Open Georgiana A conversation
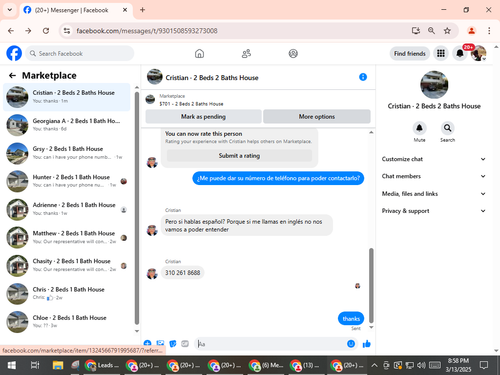Screen dimensions: 500x375 tap(67, 125)
